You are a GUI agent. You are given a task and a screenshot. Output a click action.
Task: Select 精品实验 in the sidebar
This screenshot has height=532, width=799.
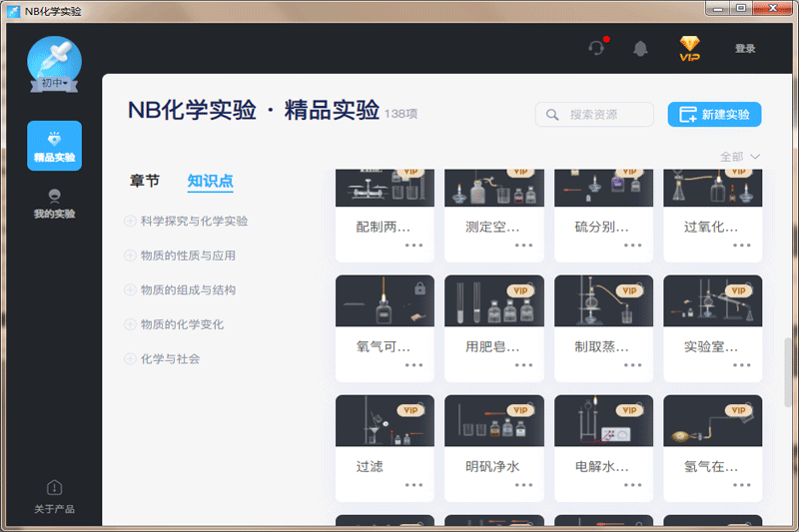click(x=55, y=146)
